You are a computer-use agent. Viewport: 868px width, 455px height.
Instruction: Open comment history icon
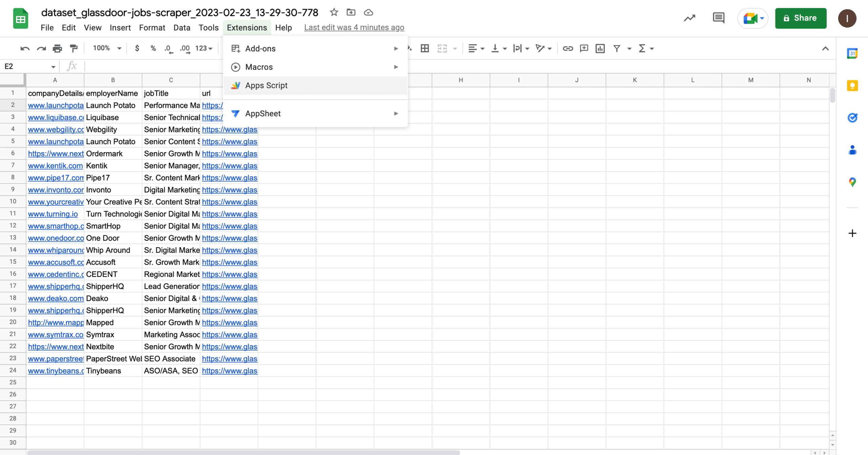click(718, 18)
